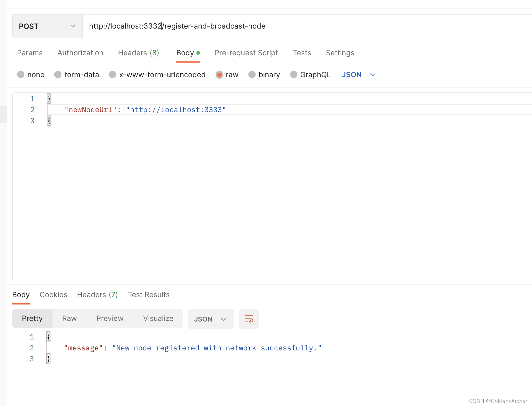Open the Visualize response view
Screen dimensions: 532x406
click(158, 318)
